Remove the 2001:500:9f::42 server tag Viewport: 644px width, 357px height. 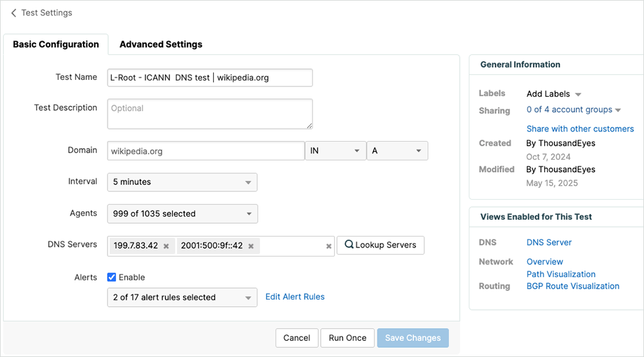tap(251, 246)
